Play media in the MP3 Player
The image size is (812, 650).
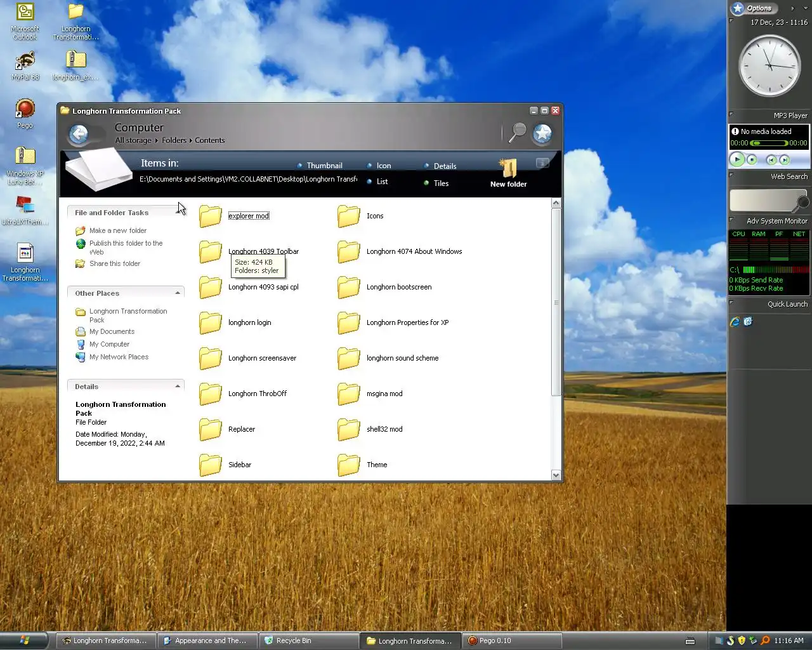(737, 159)
